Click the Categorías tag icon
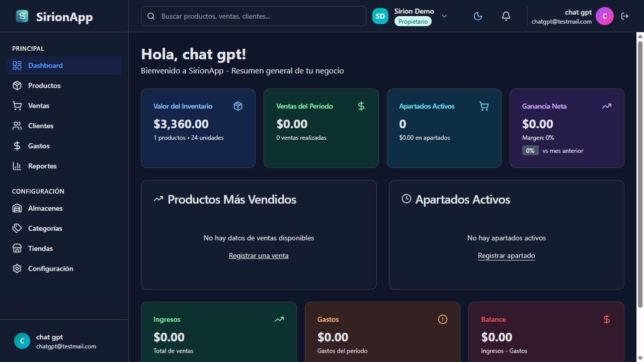The image size is (644, 362). pyautogui.click(x=17, y=228)
